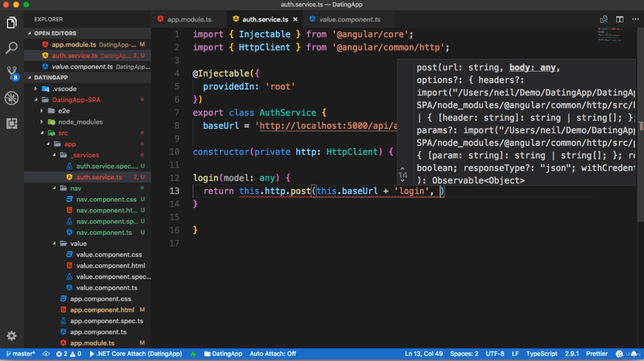Open app.component.spec.ts file
This screenshot has height=361, width=644.
pyautogui.click(x=88, y=321)
